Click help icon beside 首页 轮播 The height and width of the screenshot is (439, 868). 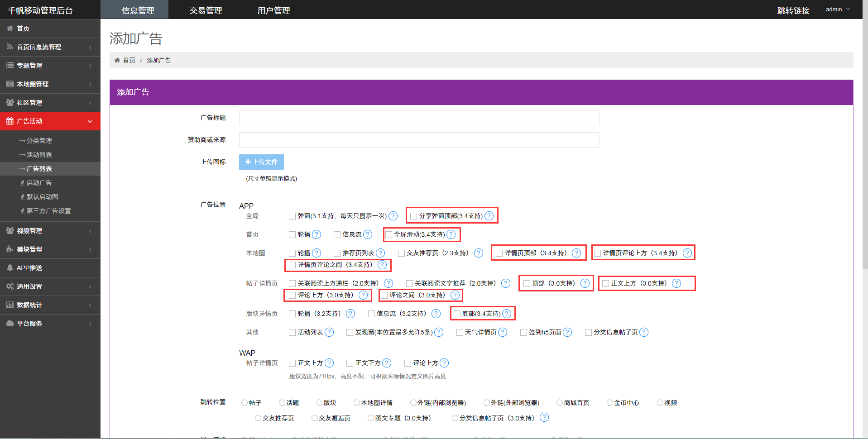click(317, 234)
